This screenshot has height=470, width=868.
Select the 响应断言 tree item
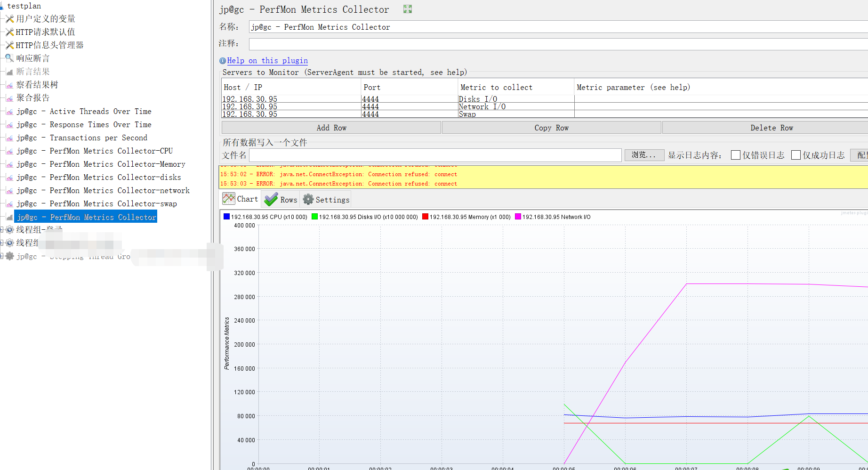point(33,58)
